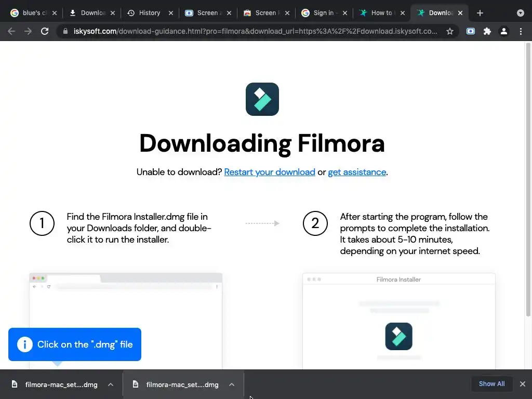Open the tab search dropdown arrow
Screen dimensions: 532x399
(x=521, y=13)
